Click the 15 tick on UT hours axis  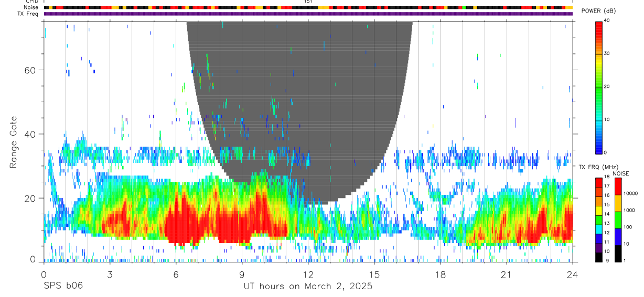point(374,274)
